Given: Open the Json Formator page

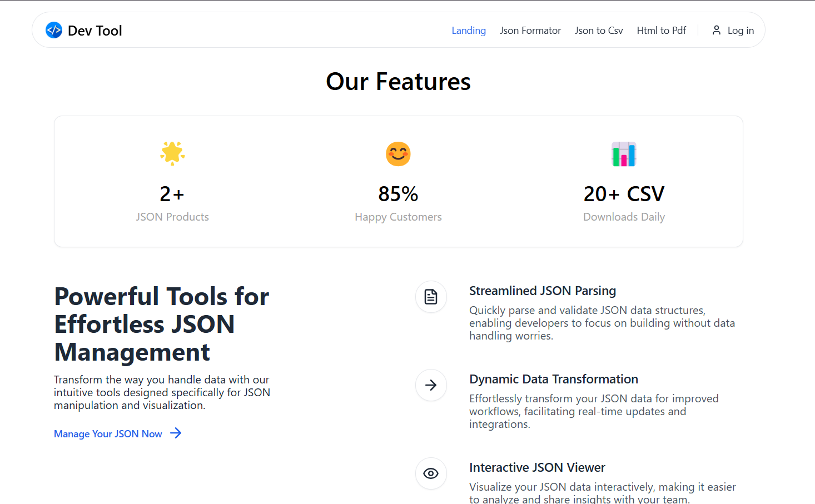Looking at the screenshot, I should (x=530, y=31).
